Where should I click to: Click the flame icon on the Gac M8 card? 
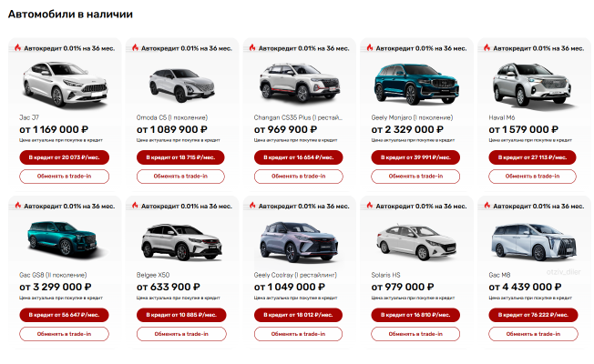point(486,205)
